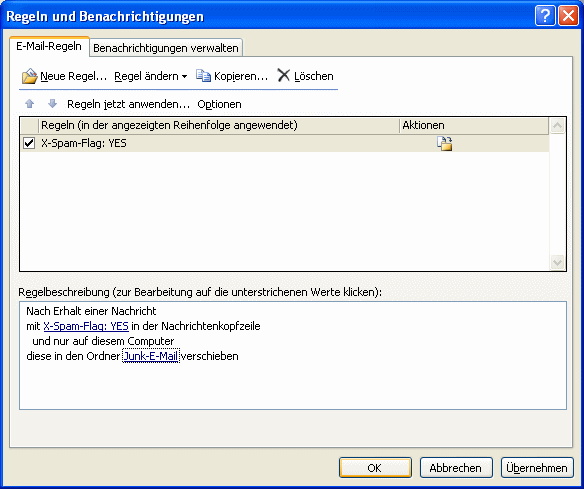
Task: Switch to Benachrichtigungen verwalten tab
Action: (166, 48)
